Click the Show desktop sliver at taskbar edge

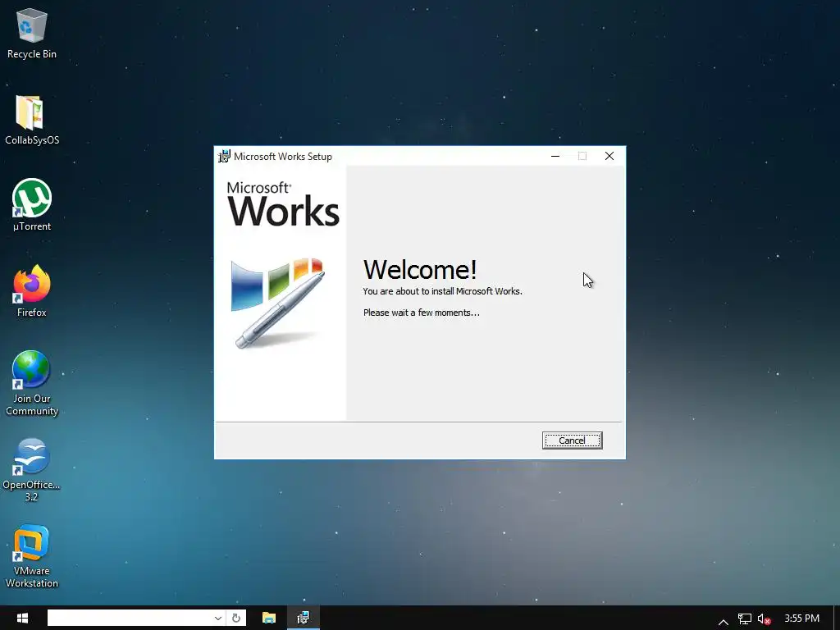(837, 619)
